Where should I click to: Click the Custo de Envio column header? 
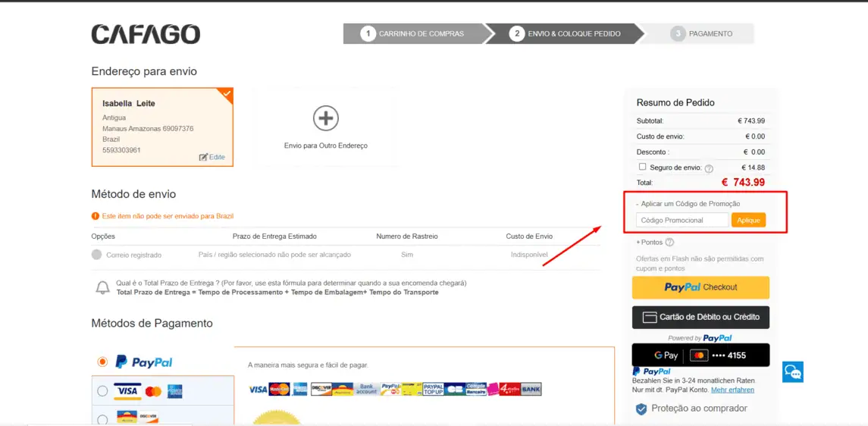coord(529,236)
